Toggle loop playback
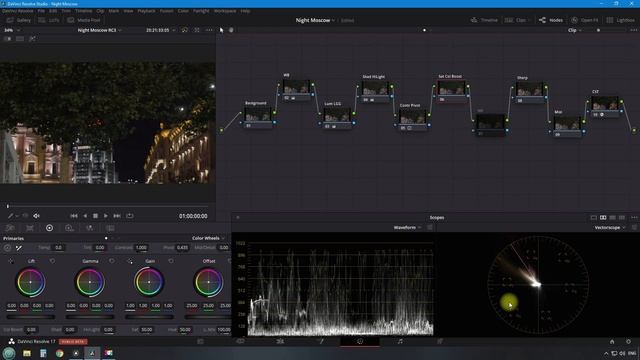 130,216
